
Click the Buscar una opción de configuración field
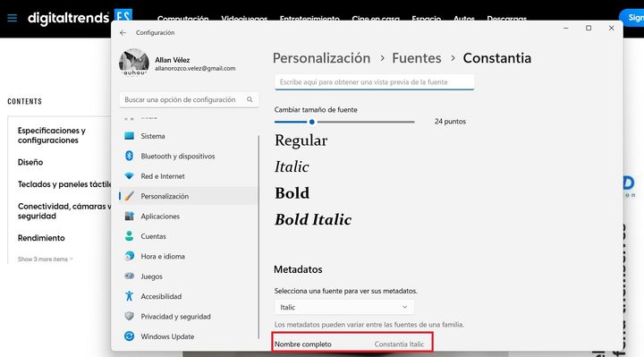pos(189,99)
